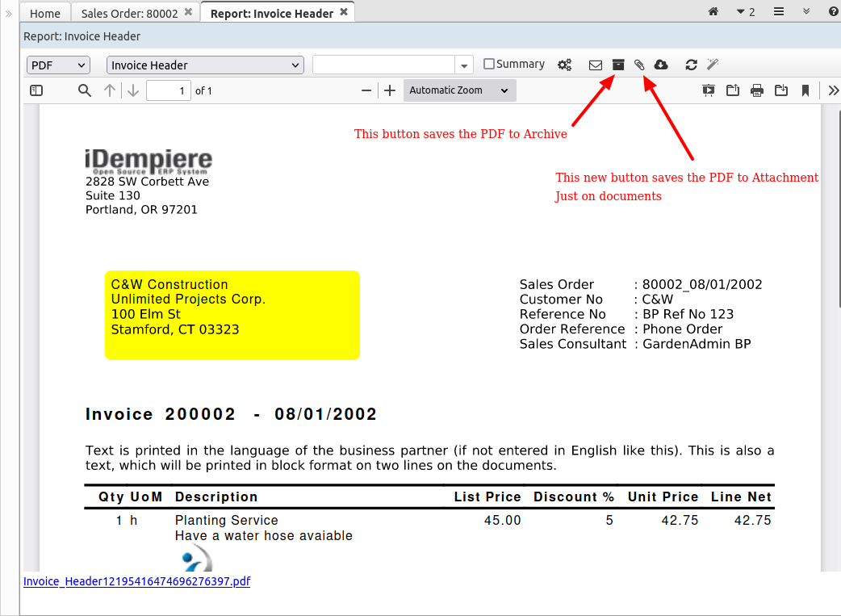The height and width of the screenshot is (616, 841).
Task: Print the PDF document
Action: click(x=757, y=90)
